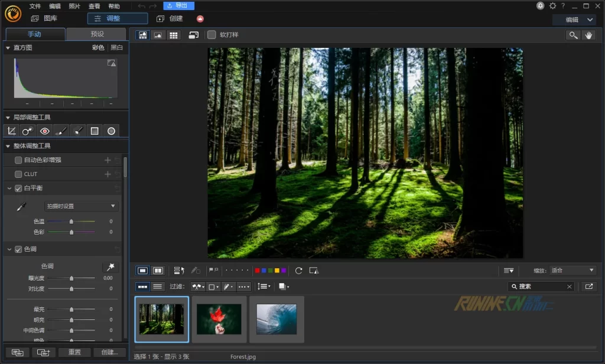Enable the 自动色彩增强 checkbox
Image resolution: width=605 pixels, height=364 pixels.
click(x=18, y=160)
